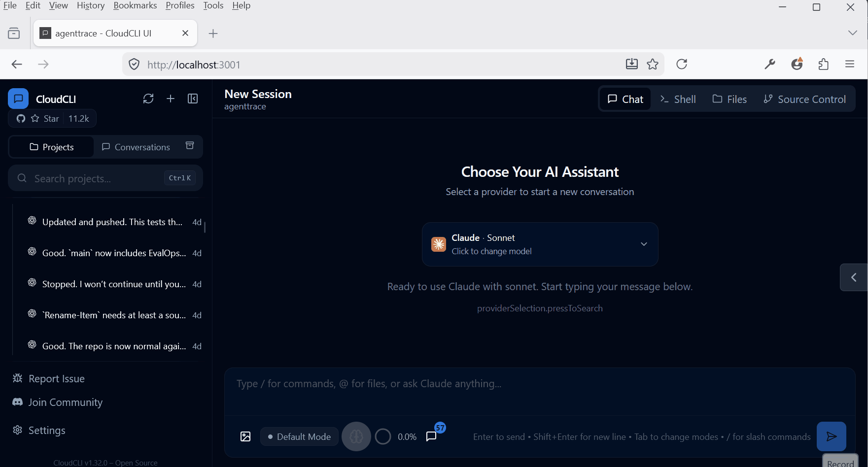Send the message with the arrow button
Image resolution: width=868 pixels, height=467 pixels.
click(832, 436)
